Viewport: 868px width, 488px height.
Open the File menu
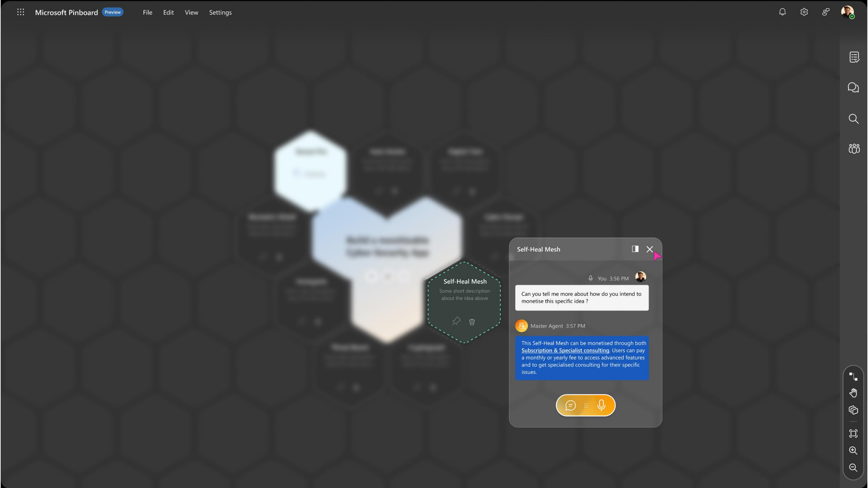147,12
